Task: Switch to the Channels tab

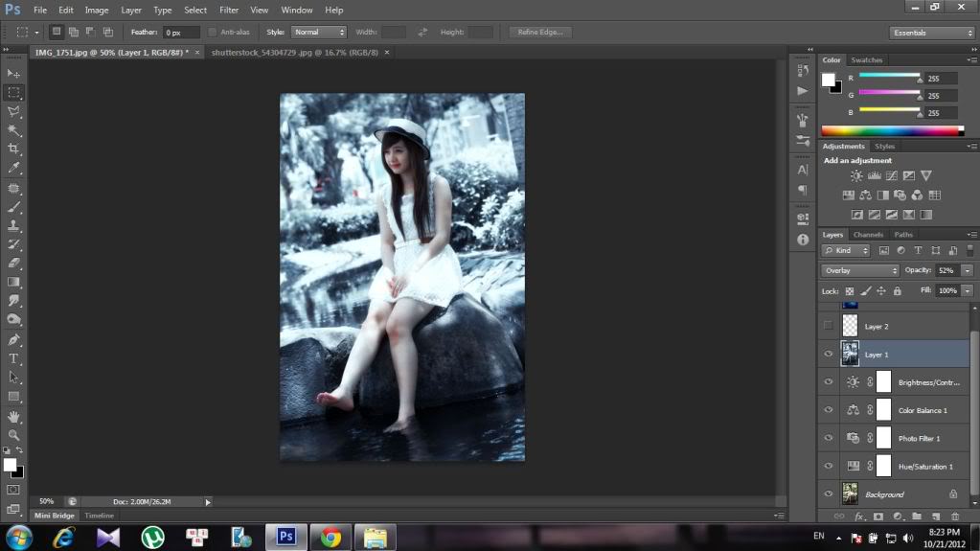Action: (x=868, y=235)
